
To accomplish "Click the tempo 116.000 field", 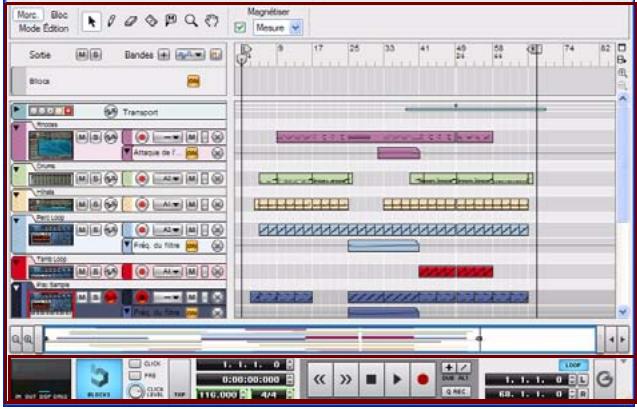I will pyautogui.click(x=219, y=394).
